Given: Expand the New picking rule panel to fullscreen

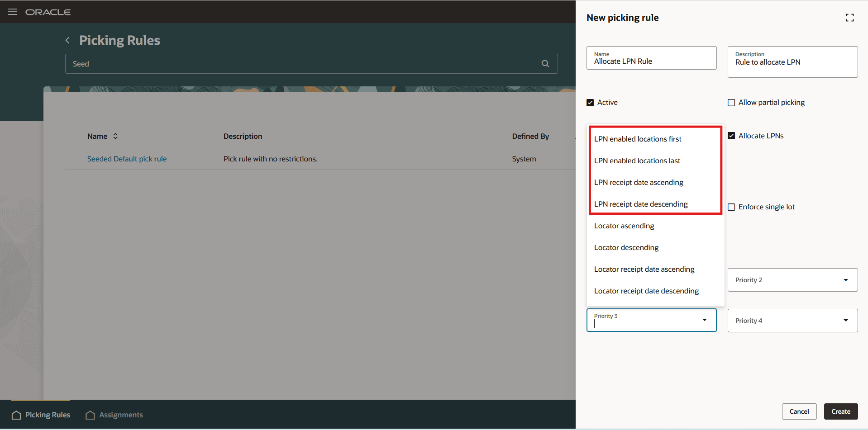Looking at the screenshot, I should click(849, 18).
